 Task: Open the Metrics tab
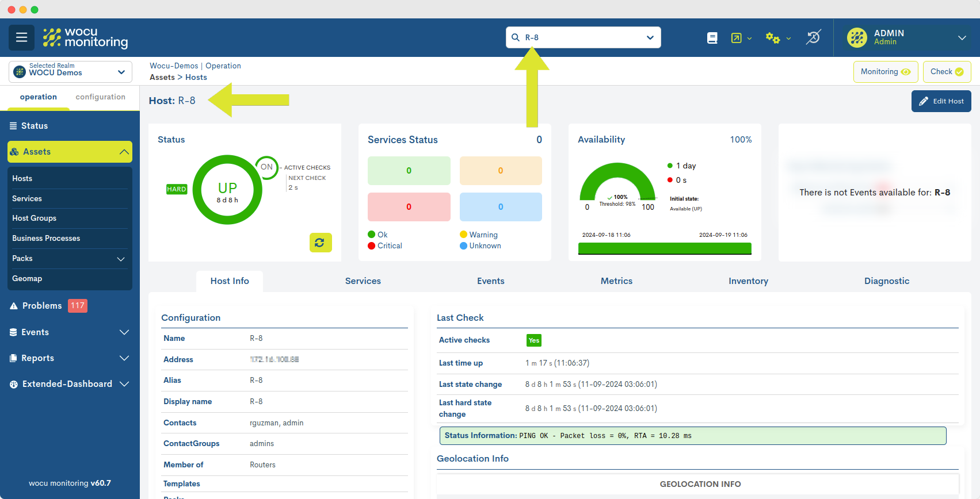616,281
